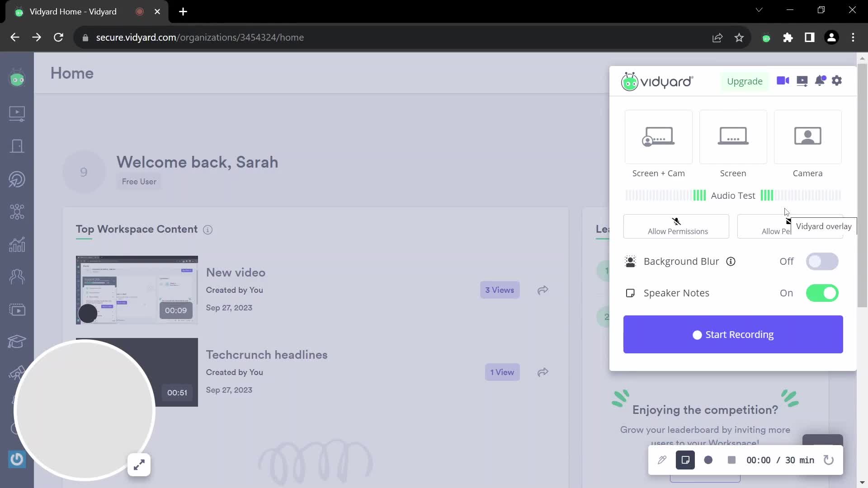The image size is (868, 488).
Task: Click the draw/pen tool icon in toolbar
Action: [x=662, y=460]
